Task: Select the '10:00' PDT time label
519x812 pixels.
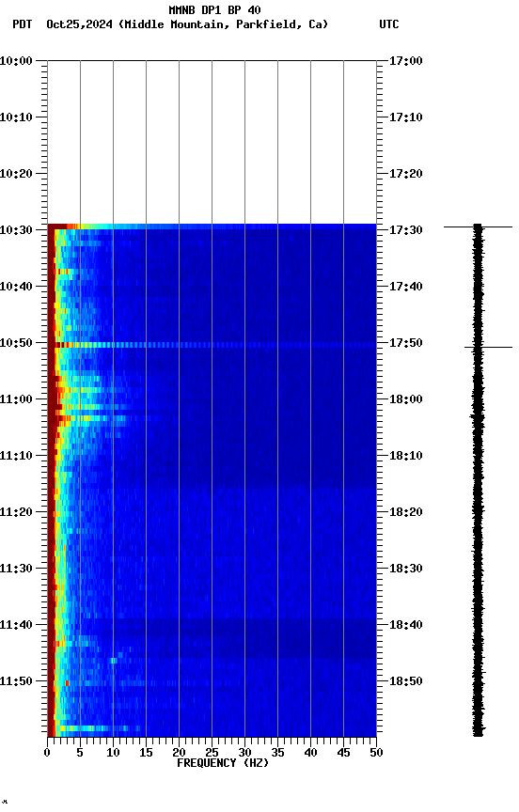Action: 16,61
